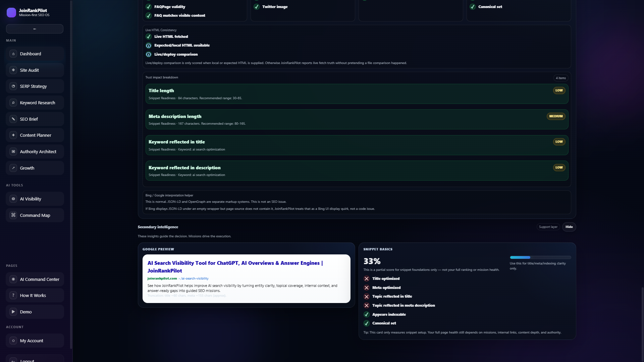644x362 pixels.
Task: Click the Meta description length row
Action: [357, 119]
